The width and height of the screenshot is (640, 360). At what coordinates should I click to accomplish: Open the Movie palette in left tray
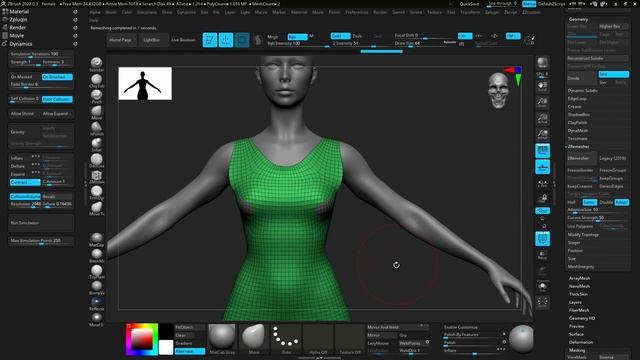pos(16,36)
